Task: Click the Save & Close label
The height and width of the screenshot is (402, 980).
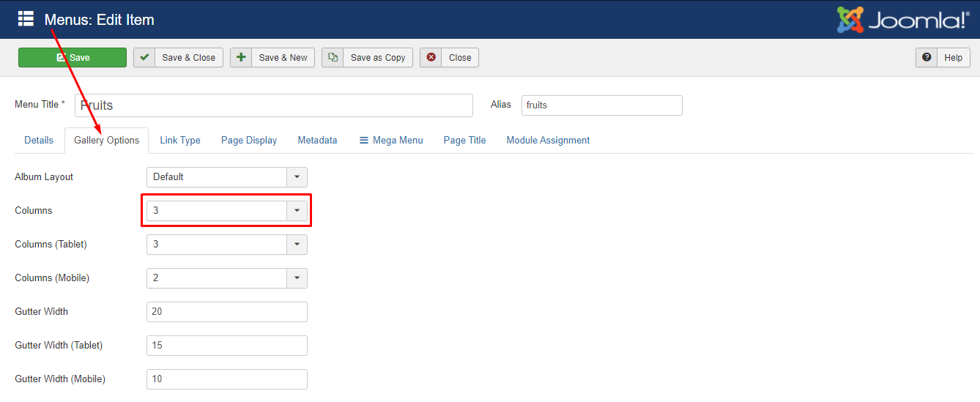Action: coord(189,58)
